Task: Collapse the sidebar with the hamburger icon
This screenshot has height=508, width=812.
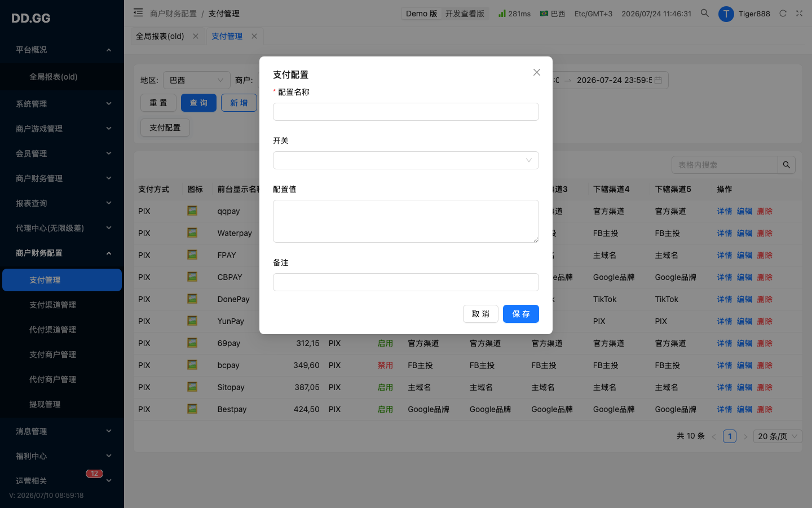Action: tap(138, 12)
